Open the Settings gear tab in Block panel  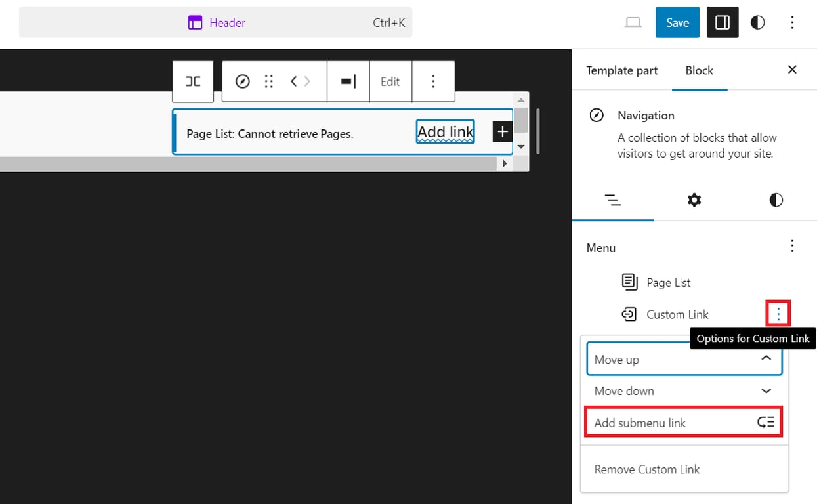694,200
